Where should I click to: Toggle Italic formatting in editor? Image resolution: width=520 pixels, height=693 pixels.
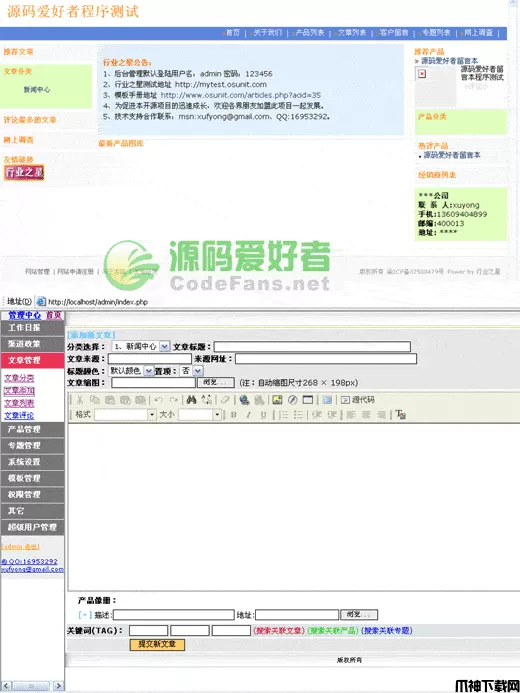249,415
